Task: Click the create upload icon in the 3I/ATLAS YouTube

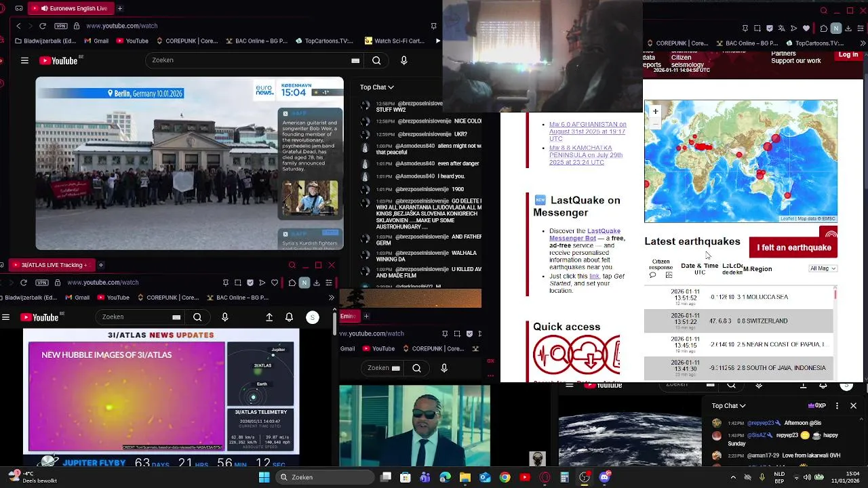Action: coord(269,317)
